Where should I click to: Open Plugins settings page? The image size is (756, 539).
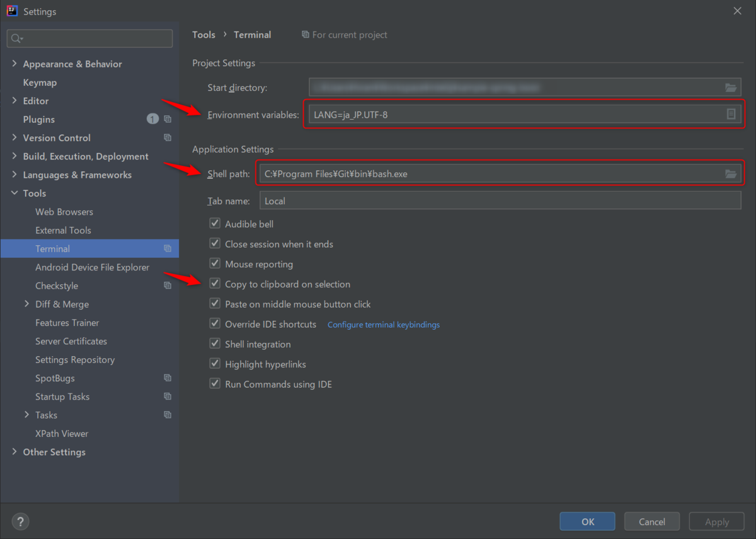39,119
